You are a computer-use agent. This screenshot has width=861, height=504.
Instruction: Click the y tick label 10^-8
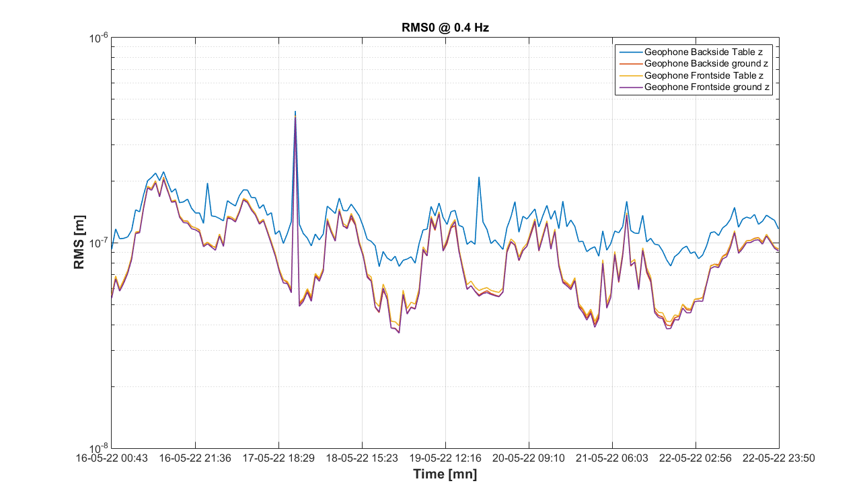point(99,448)
